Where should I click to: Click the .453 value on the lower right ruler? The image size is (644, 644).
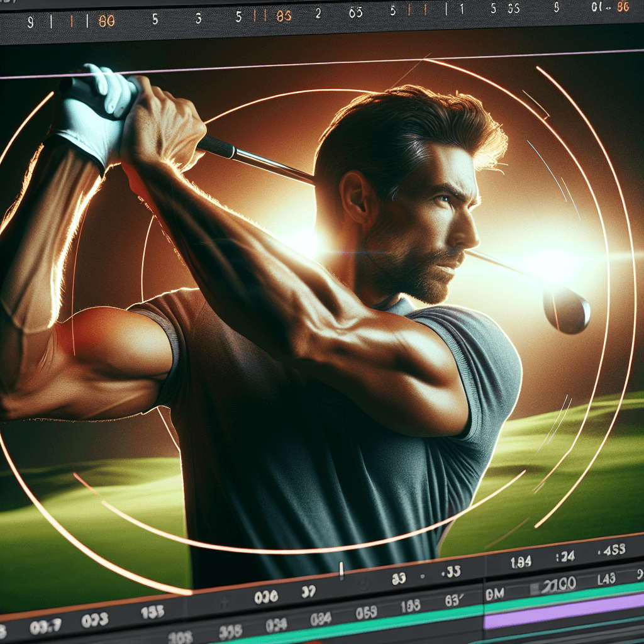(x=610, y=549)
